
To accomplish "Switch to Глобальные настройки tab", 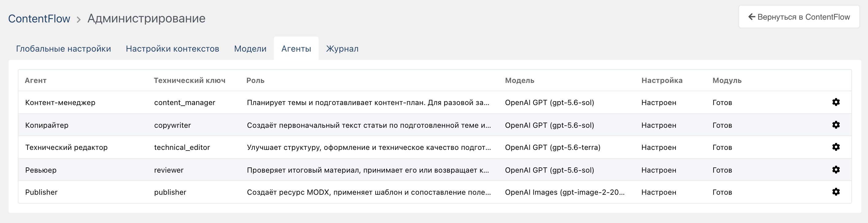I will pyautogui.click(x=63, y=49).
